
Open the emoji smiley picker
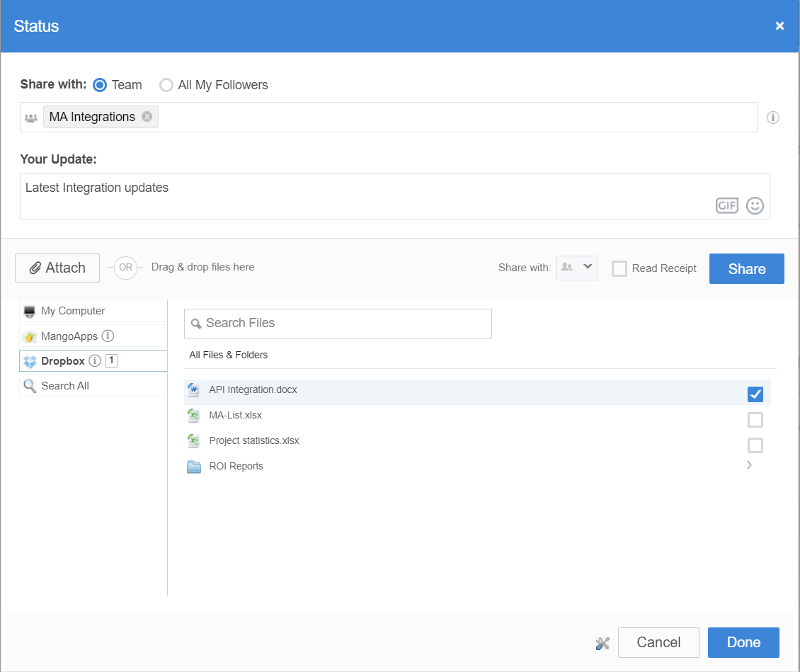coord(755,206)
